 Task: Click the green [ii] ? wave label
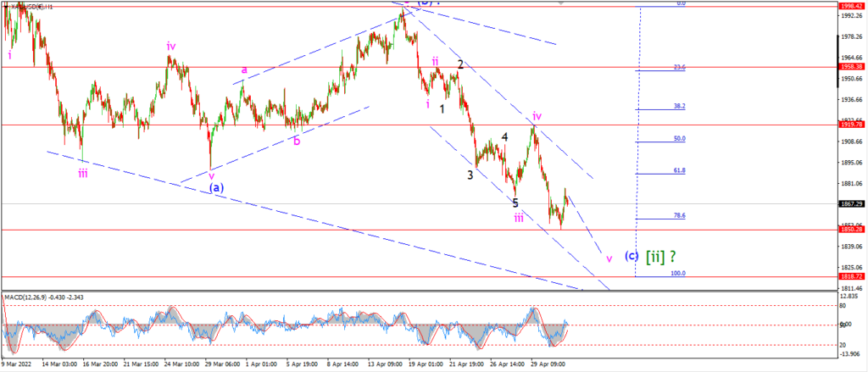pyautogui.click(x=661, y=256)
